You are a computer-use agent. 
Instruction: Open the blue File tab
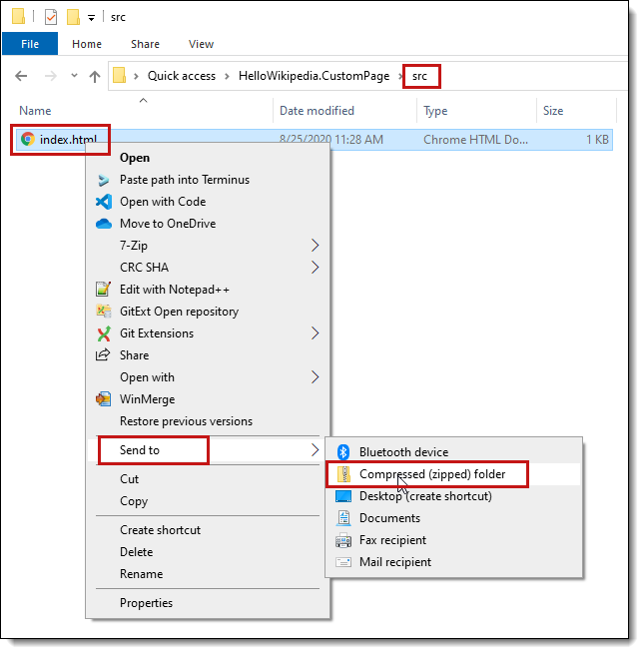(30, 44)
